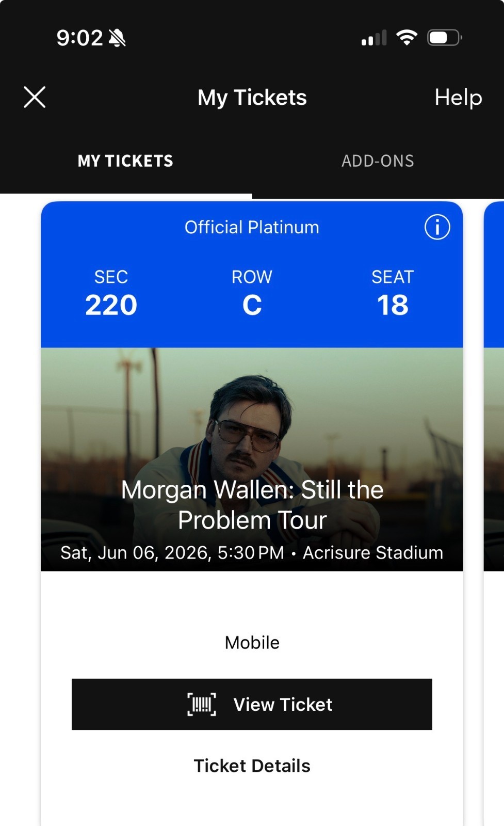The height and width of the screenshot is (826, 504).
Task: Open Ticket Details
Action: tap(251, 766)
